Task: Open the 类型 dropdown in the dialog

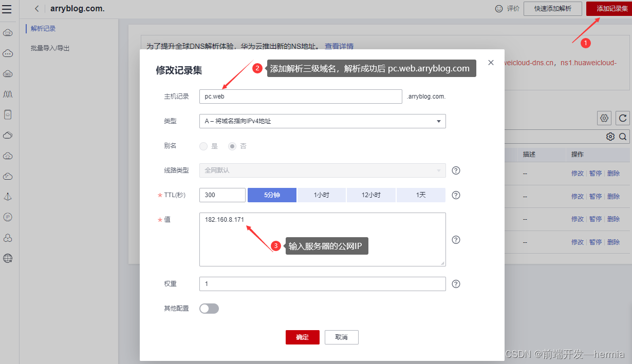Action: pyautogui.click(x=322, y=121)
